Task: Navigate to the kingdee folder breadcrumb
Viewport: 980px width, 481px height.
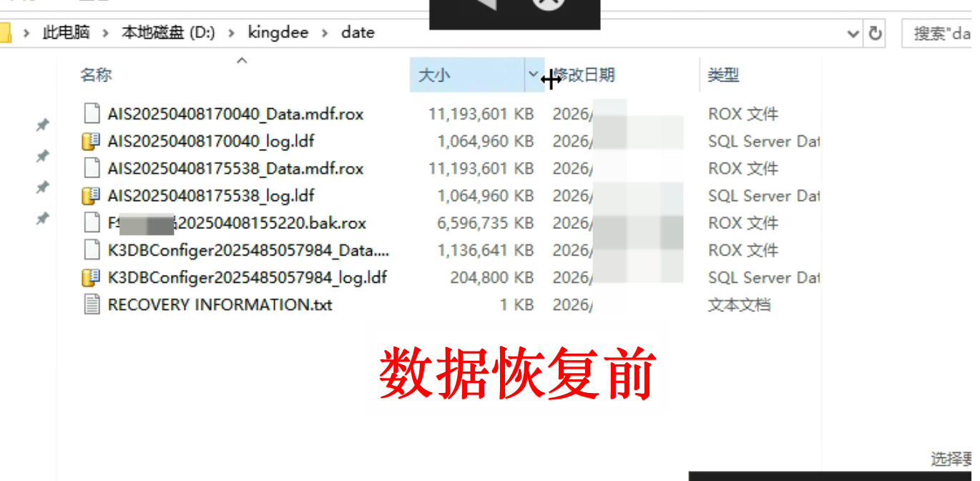Action: 278,33
